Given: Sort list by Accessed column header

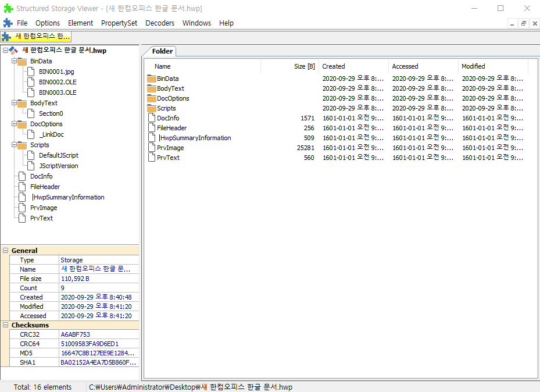Looking at the screenshot, I should coord(423,66).
